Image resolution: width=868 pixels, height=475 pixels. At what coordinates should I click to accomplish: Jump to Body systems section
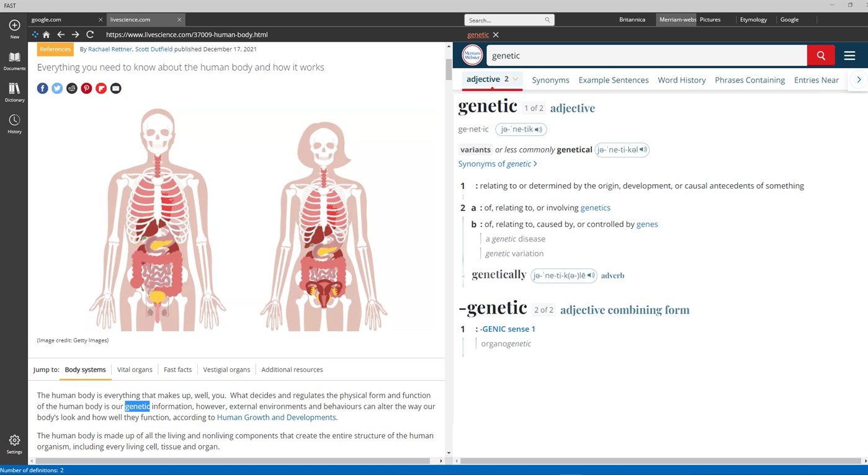(x=85, y=370)
